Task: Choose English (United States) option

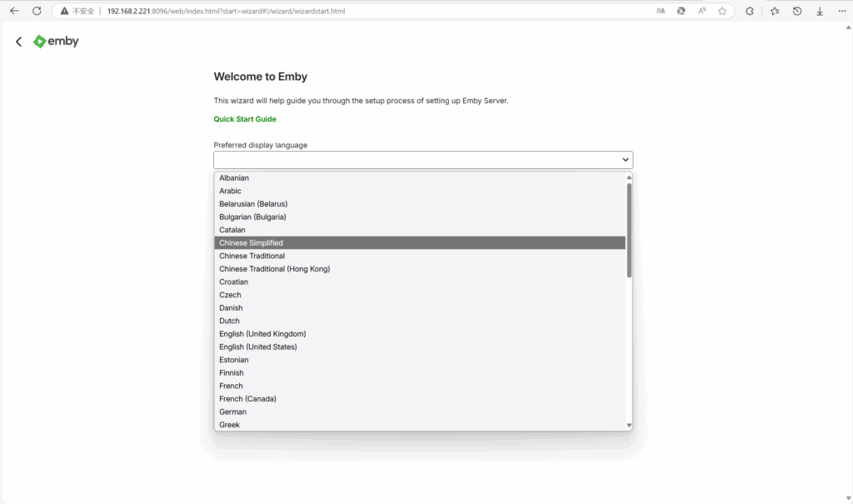Action: click(257, 347)
